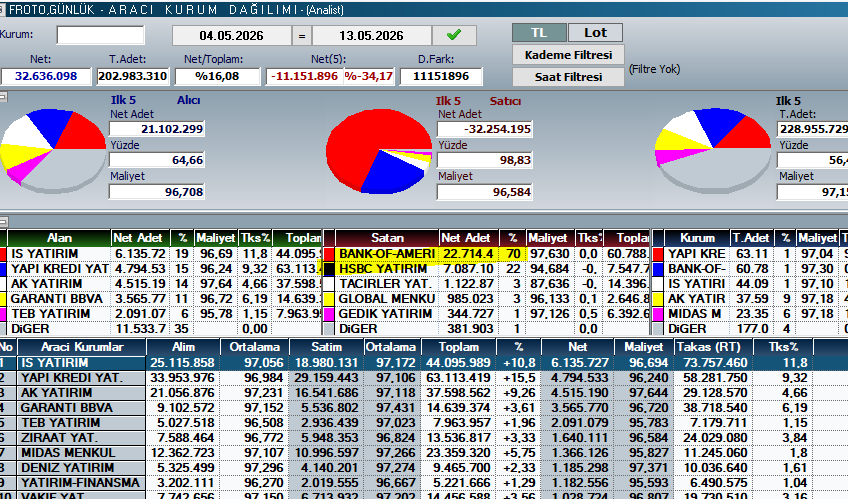
Task: Click Net(5) value -11.151.896
Action: 304,76
